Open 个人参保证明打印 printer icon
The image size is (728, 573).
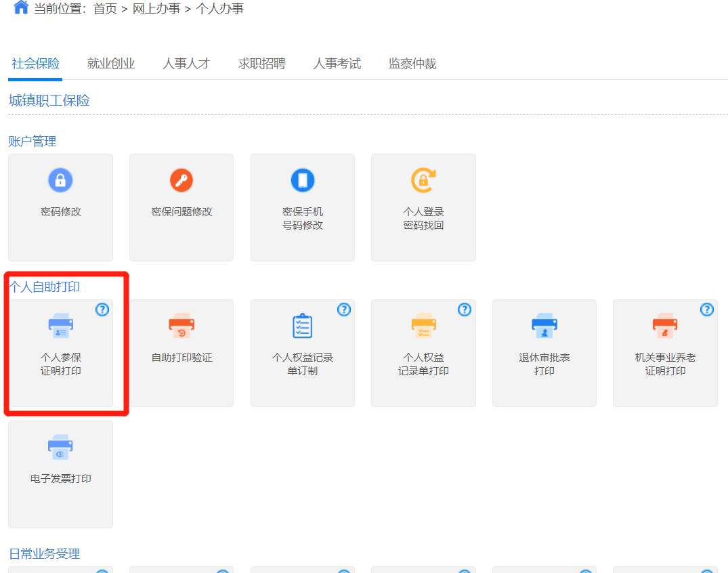click(60, 326)
